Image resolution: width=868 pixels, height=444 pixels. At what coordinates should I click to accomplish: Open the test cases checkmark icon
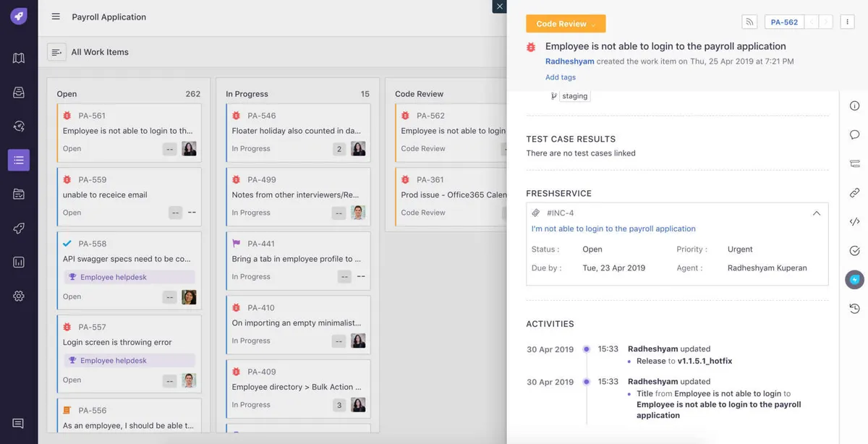(x=854, y=251)
